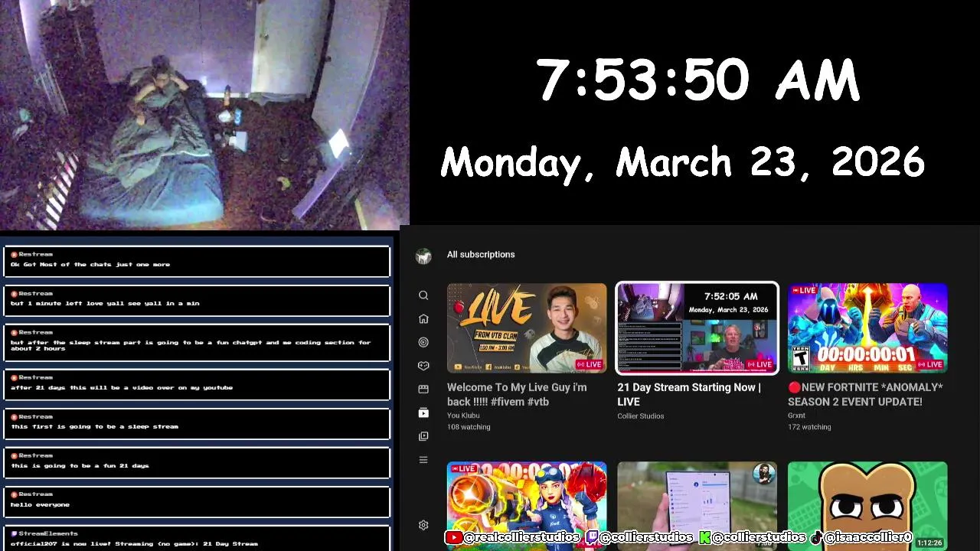This screenshot has height=551, width=980.
Task: Click the You Klubu channel name
Action: [463, 416]
